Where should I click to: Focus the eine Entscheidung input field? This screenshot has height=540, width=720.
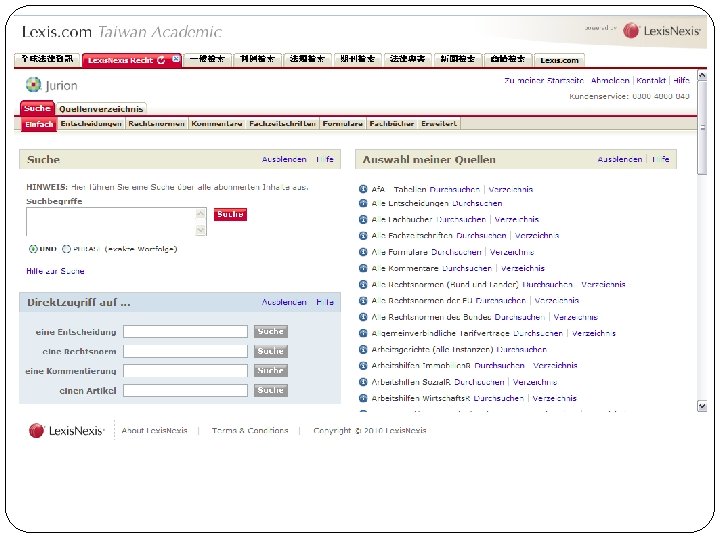click(186, 332)
